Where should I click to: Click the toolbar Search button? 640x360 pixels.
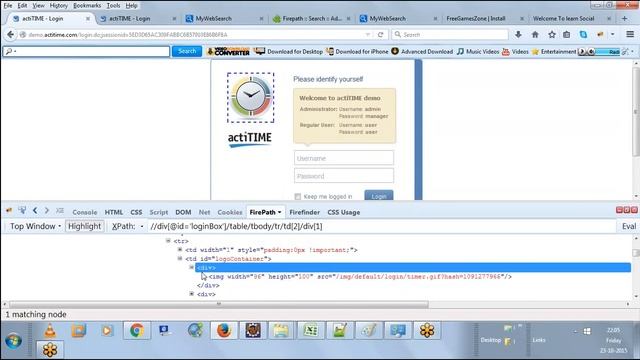[187, 51]
